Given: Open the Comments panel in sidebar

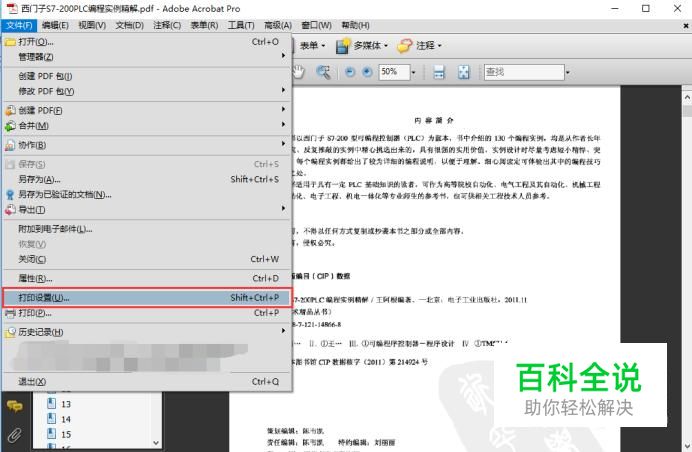Looking at the screenshot, I should point(15,406).
